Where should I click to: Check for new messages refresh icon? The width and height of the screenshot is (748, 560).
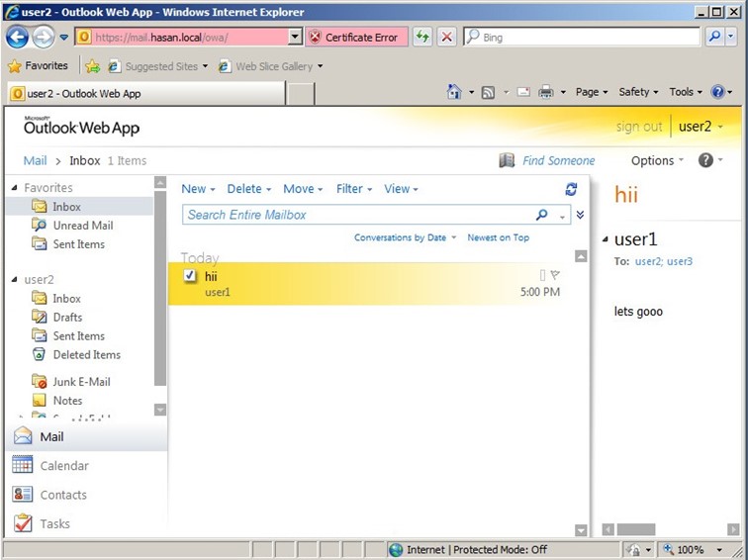(x=571, y=189)
